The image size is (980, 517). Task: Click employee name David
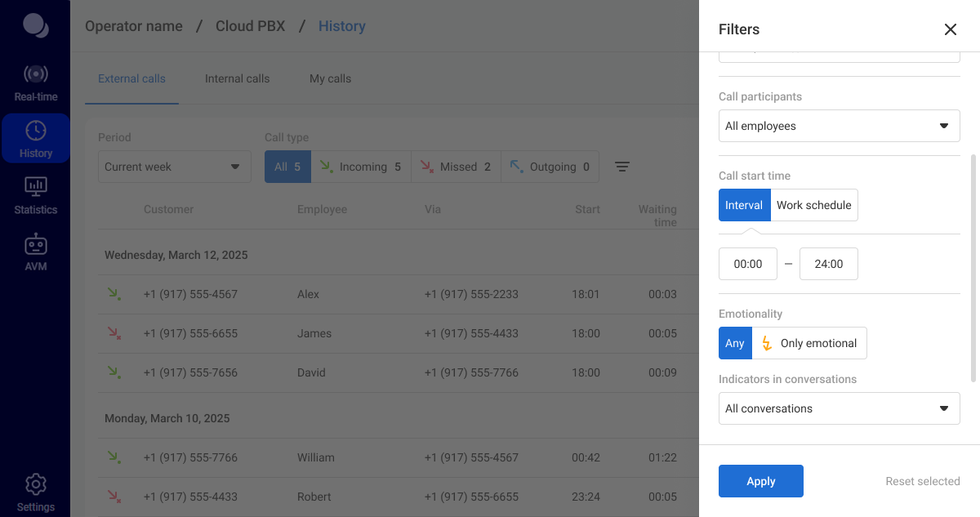(x=311, y=372)
